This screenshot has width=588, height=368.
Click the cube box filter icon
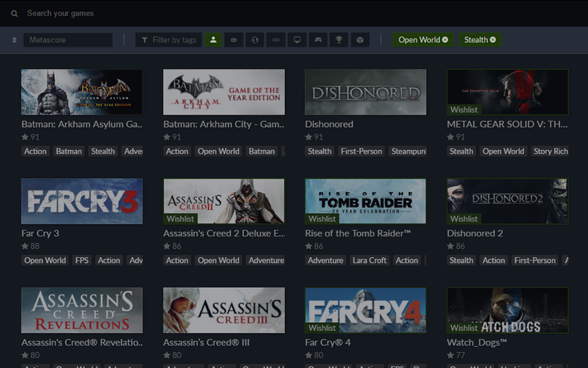pyautogui.click(x=360, y=40)
